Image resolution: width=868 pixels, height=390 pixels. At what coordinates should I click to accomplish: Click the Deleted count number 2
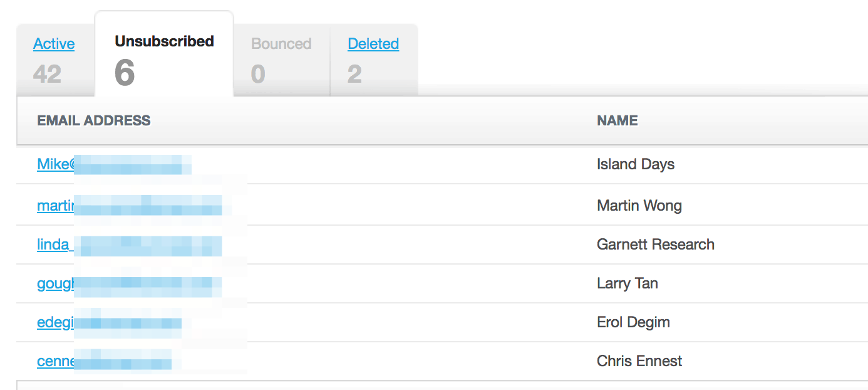click(x=354, y=74)
